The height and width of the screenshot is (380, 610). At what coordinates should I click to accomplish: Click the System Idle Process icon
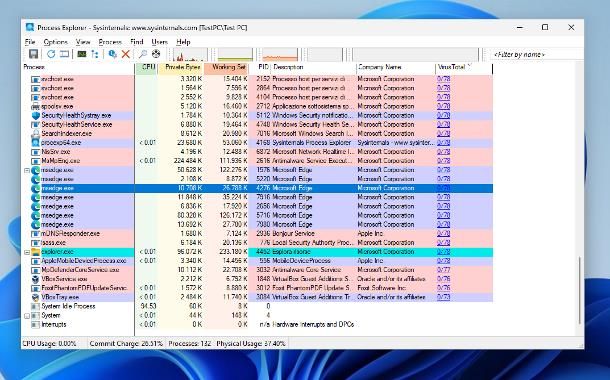(x=36, y=306)
